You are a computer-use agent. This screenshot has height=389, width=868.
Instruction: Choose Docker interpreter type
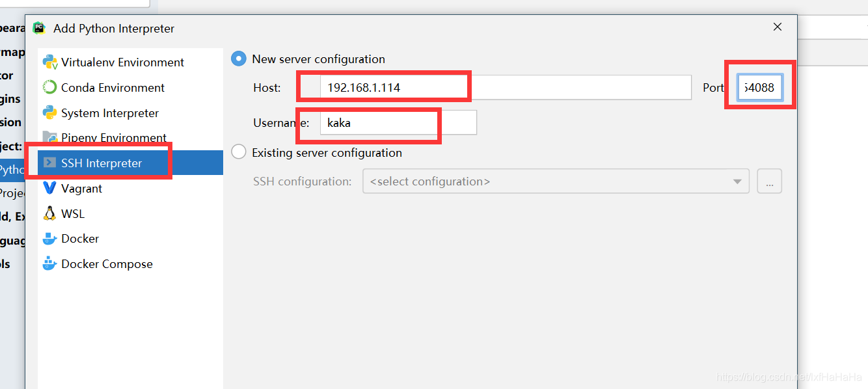click(130, 239)
